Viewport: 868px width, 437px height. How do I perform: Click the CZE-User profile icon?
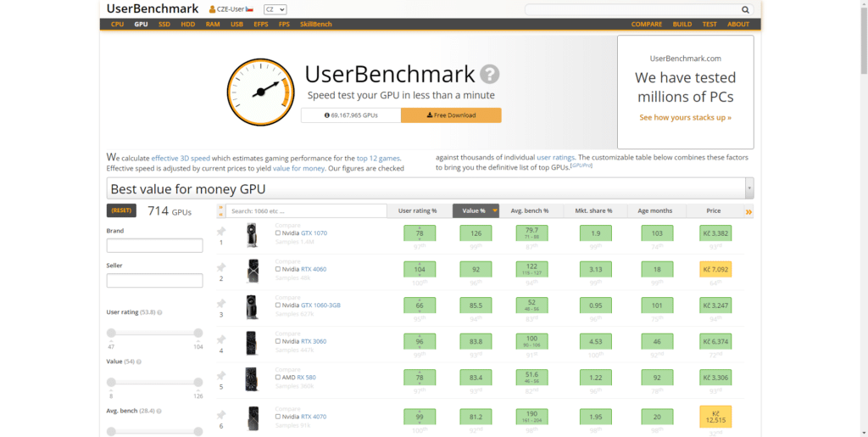click(x=212, y=9)
